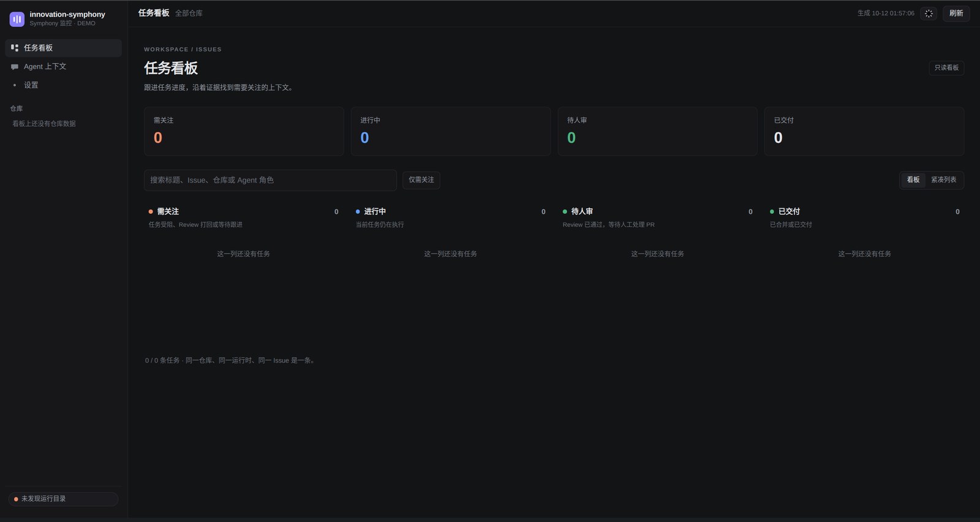This screenshot has height=522, width=980.
Task: Open 任务看板 in the sidebar
Action: point(64,48)
